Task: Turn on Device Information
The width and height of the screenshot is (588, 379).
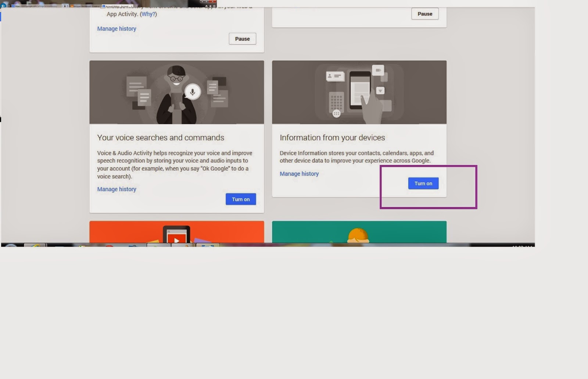Action: tap(423, 183)
